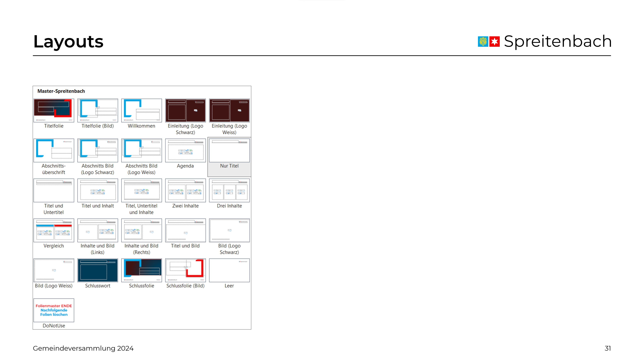Click the Master-Spreitenbach panel header
The height and width of the screenshot is (362, 644).
[61, 91]
